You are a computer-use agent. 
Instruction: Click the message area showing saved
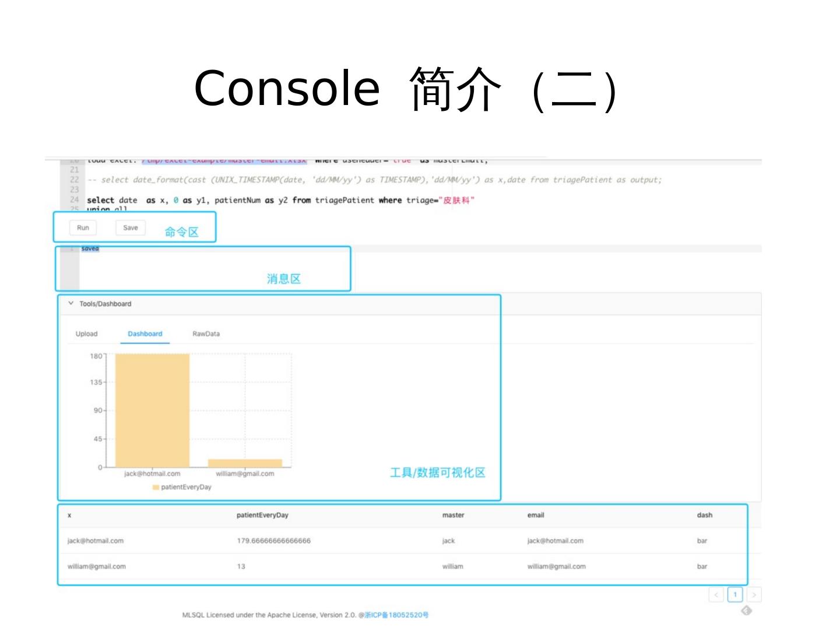(x=90, y=249)
